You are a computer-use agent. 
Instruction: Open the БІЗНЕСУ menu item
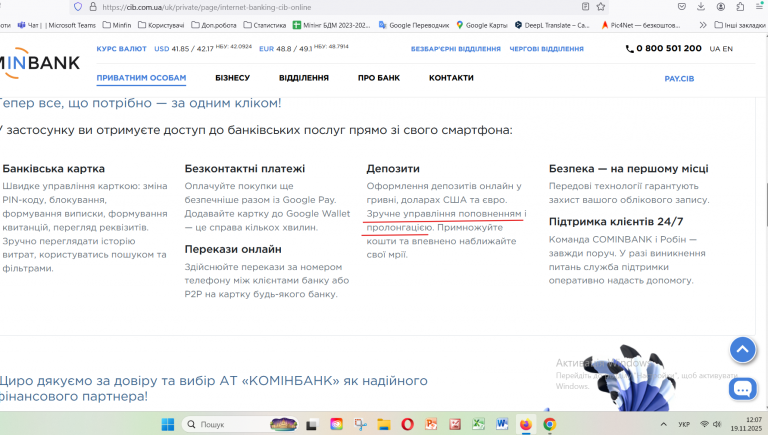click(x=233, y=78)
